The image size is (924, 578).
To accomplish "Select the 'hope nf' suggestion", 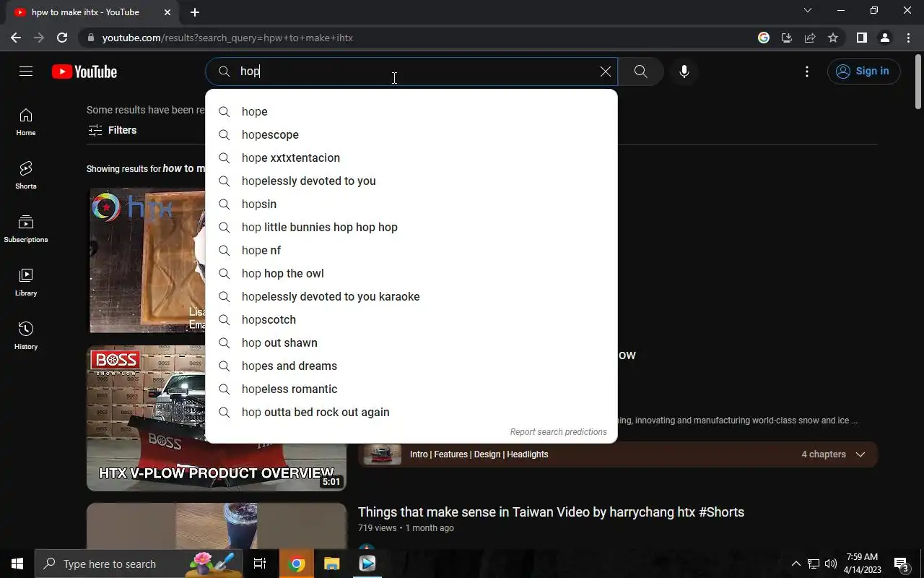I will (x=411, y=250).
